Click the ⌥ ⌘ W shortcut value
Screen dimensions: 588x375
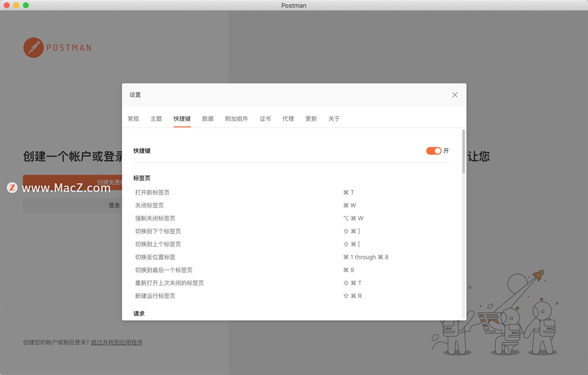(x=353, y=218)
